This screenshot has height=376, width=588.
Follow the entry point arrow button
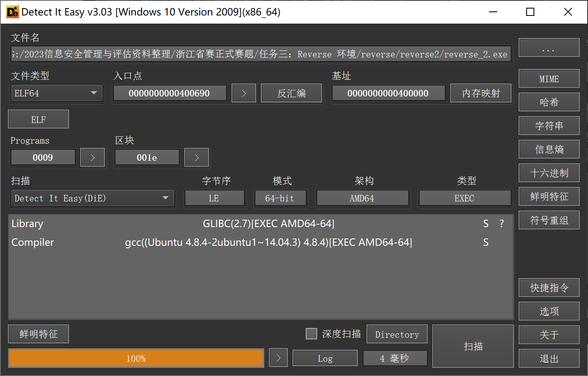pyautogui.click(x=244, y=93)
